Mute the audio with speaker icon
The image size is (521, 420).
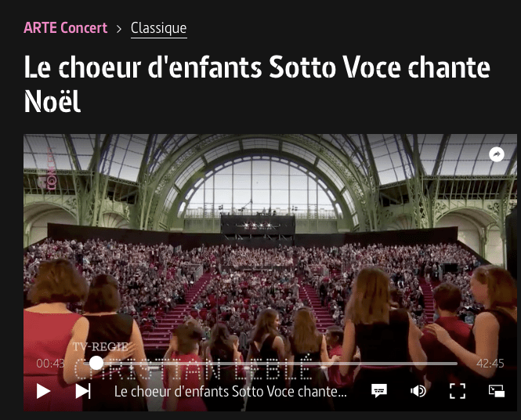click(418, 391)
